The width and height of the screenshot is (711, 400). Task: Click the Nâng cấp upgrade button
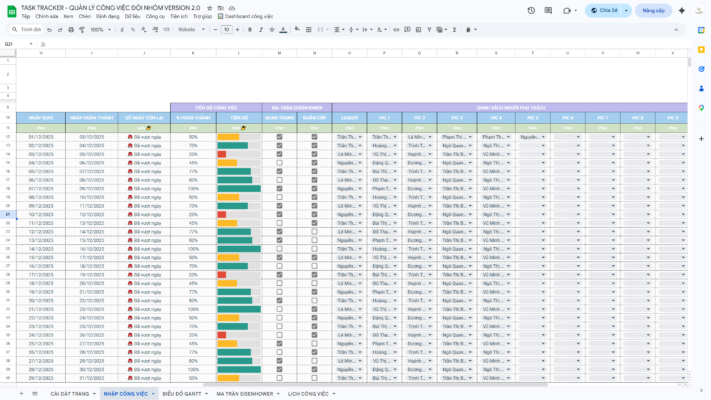tap(653, 10)
